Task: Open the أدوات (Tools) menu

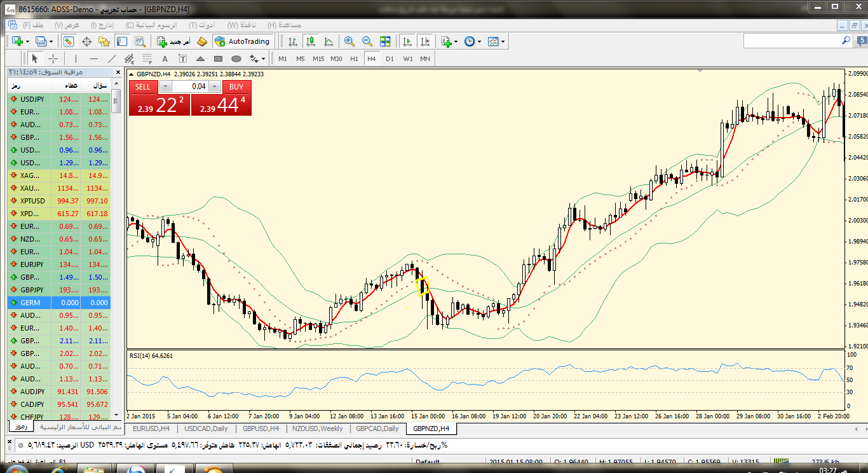Action: coord(202,25)
